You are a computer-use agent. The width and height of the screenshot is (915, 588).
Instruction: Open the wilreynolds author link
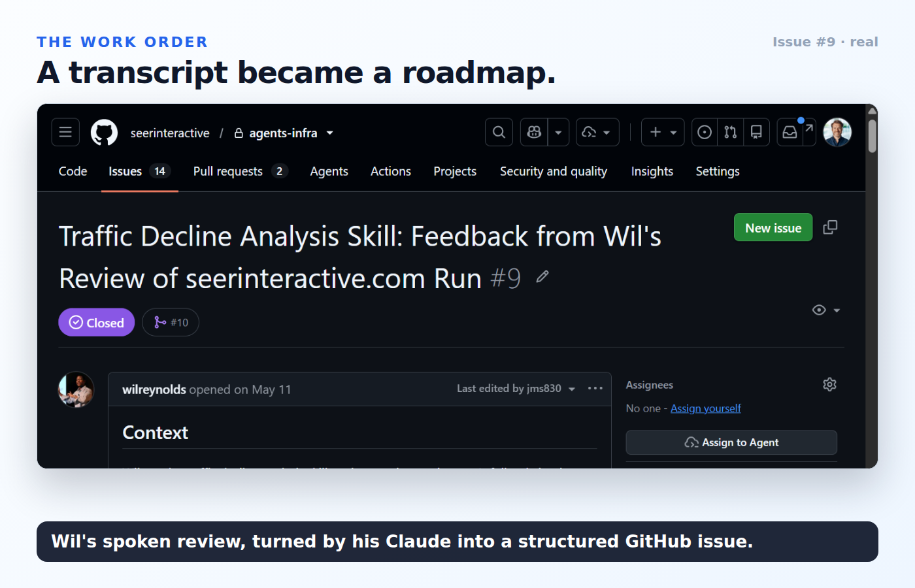(x=154, y=389)
